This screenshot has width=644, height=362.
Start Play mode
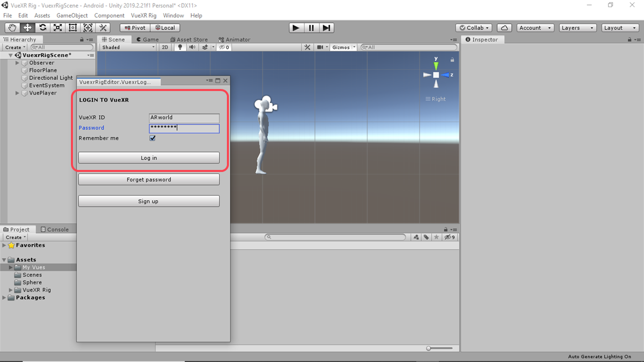point(296,28)
